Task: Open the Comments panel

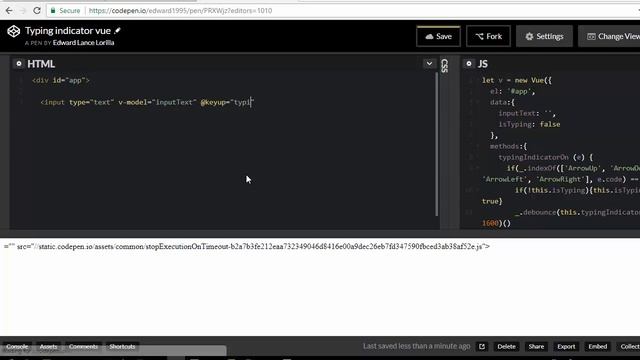Action: click(83, 347)
